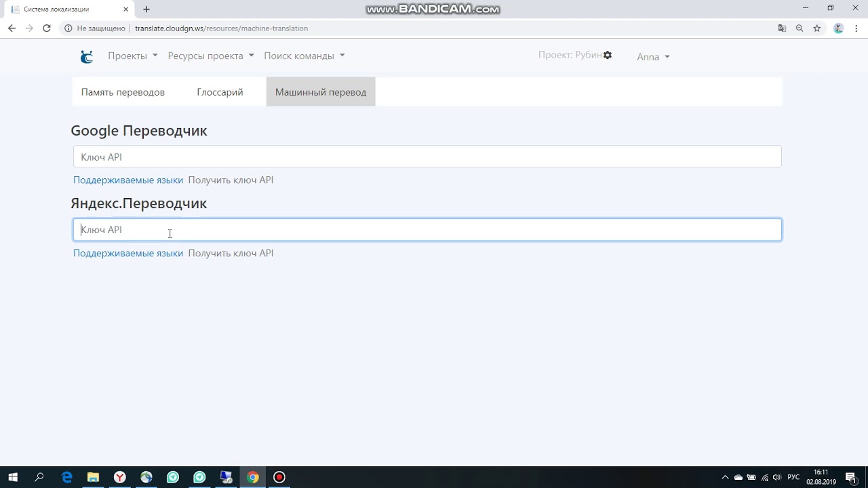Launch Yandex browser from taskbar
This screenshot has height=488, width=868.
pyautogui.click(x=119, y=477)
